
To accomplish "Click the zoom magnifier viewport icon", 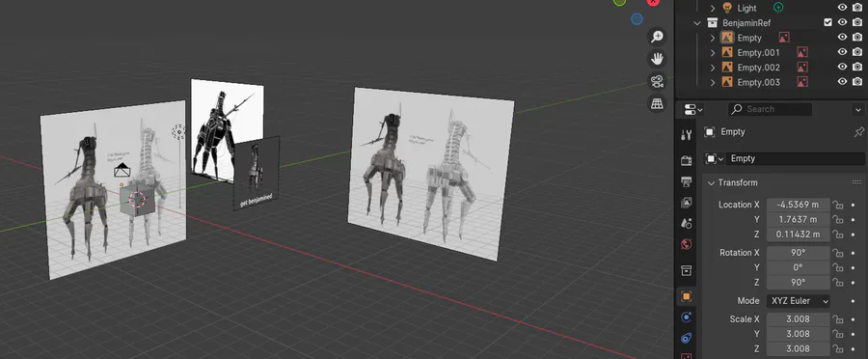I will [657, 37].
